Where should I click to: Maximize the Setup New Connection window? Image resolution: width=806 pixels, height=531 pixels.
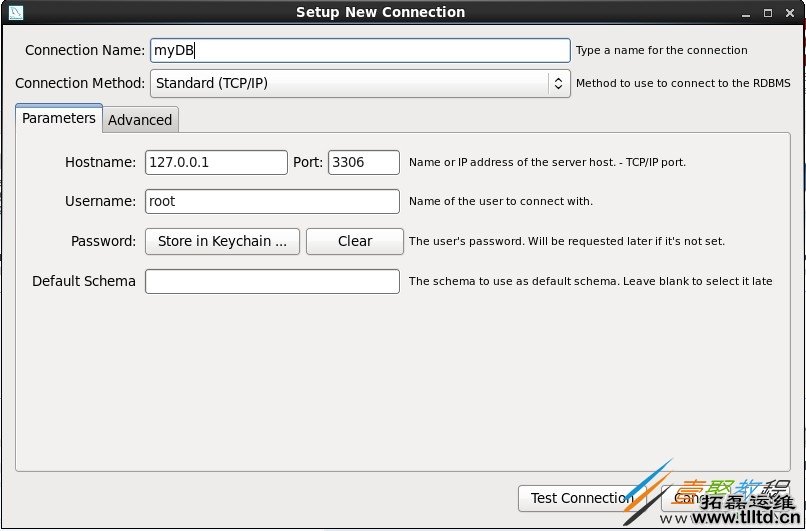[768, 13]
